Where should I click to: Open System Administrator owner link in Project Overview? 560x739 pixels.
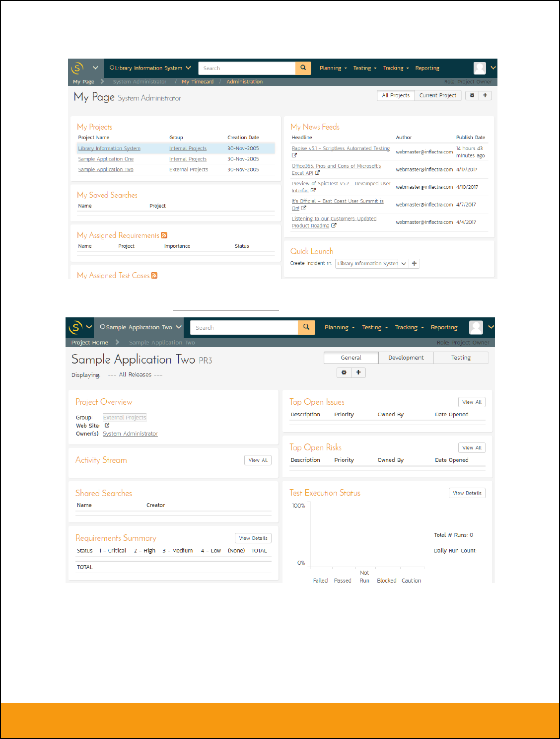[x=130, y=434]
